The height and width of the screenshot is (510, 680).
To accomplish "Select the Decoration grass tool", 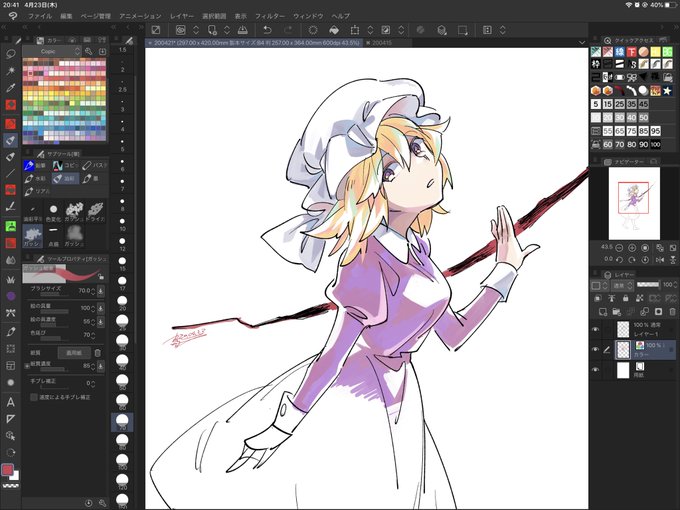I will tap(11, 279).
